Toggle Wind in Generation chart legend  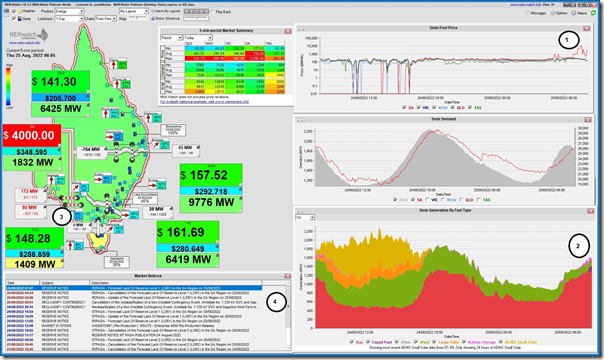coord(416,342)
